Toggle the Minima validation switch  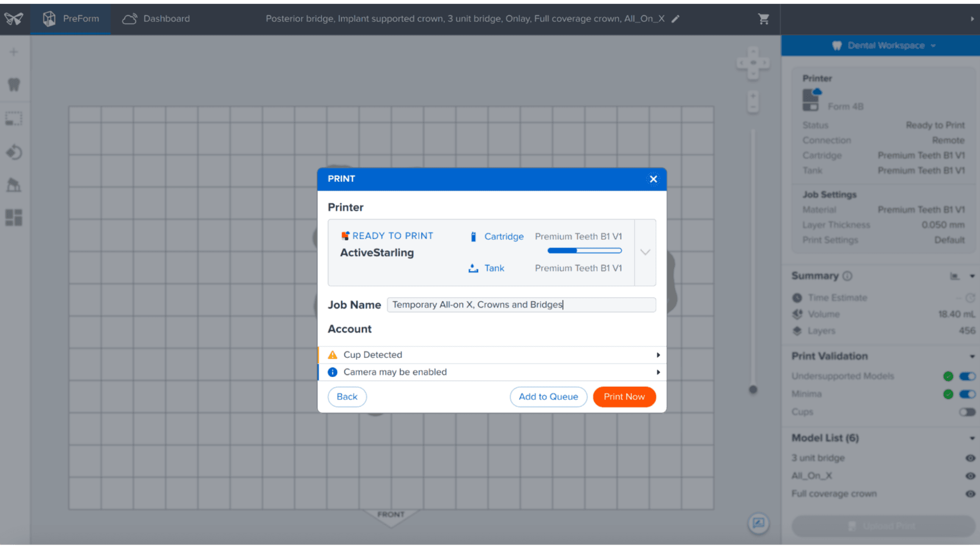[967, 394]
